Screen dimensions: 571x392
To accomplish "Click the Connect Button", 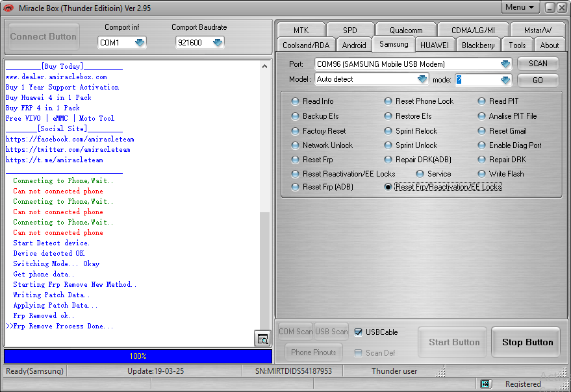I will point(44,36).
